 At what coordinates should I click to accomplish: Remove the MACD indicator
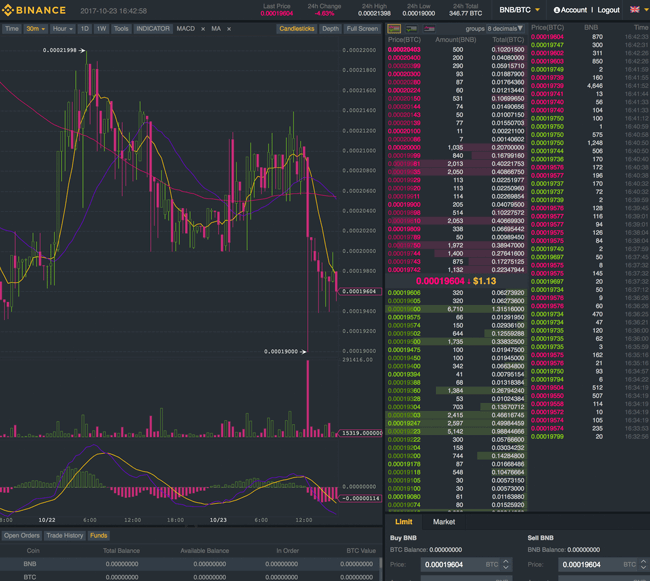(203, 29)
